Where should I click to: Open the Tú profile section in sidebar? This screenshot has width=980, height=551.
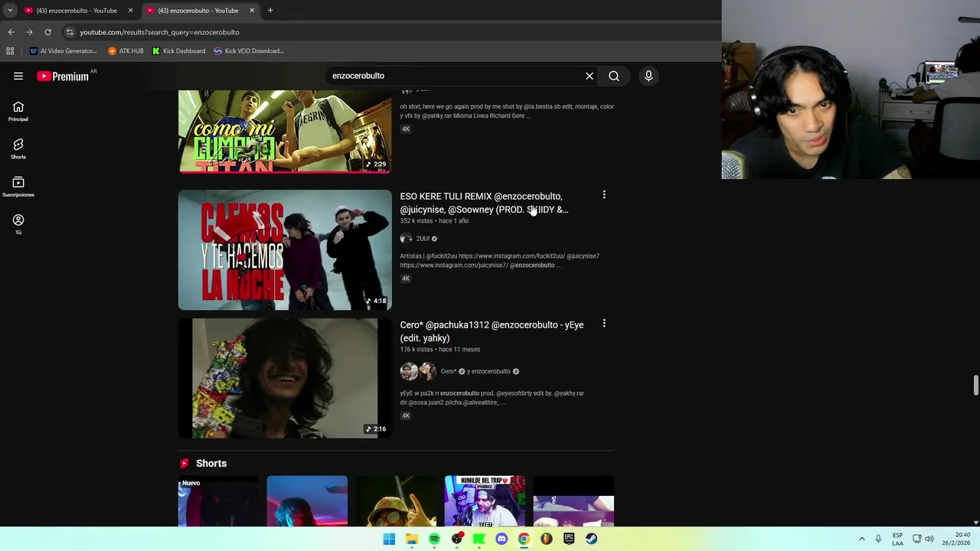coord(18,224)
